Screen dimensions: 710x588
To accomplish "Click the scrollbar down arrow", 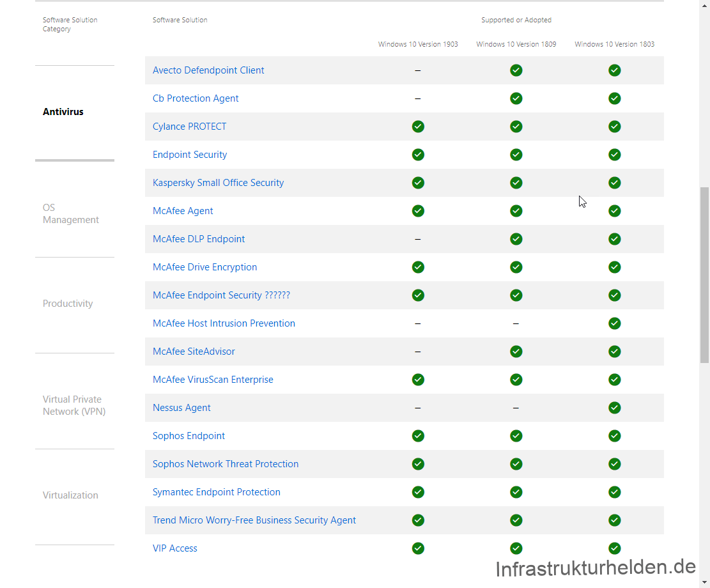I will (704, 582).
